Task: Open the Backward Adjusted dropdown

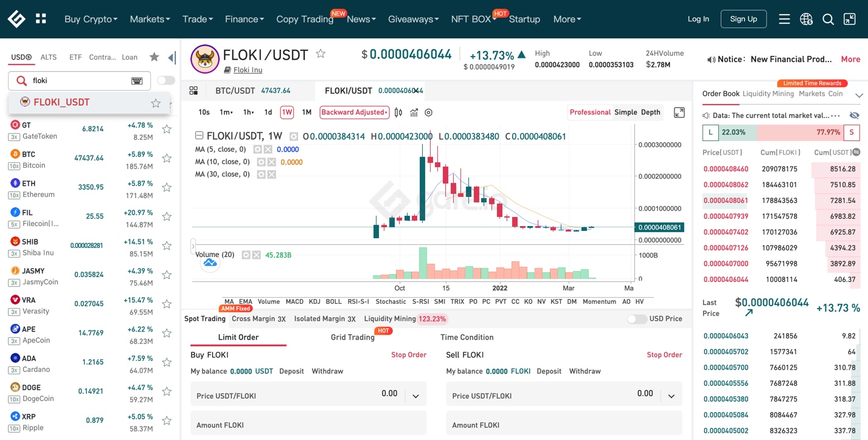Action: coord(355,112)
